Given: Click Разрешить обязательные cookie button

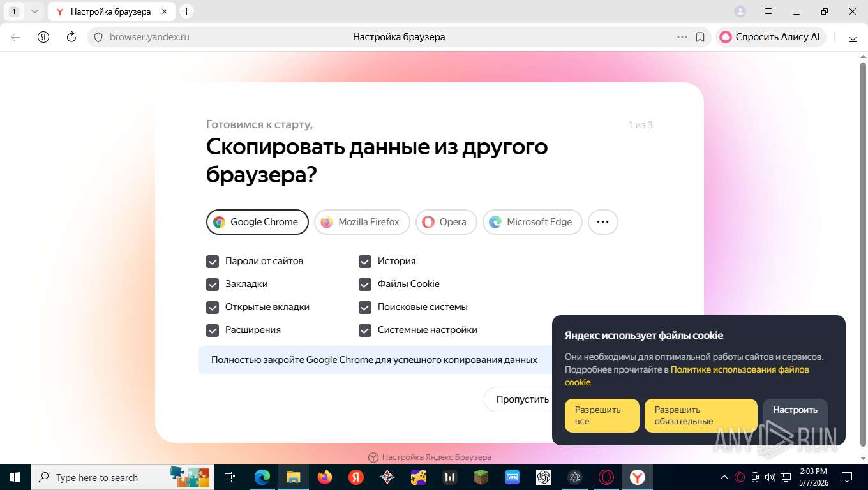Looking at the screenshot, I should coord(701,416).
